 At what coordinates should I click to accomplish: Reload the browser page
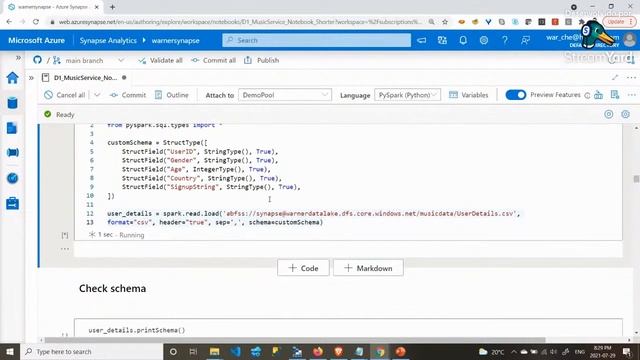click(36, 22)
